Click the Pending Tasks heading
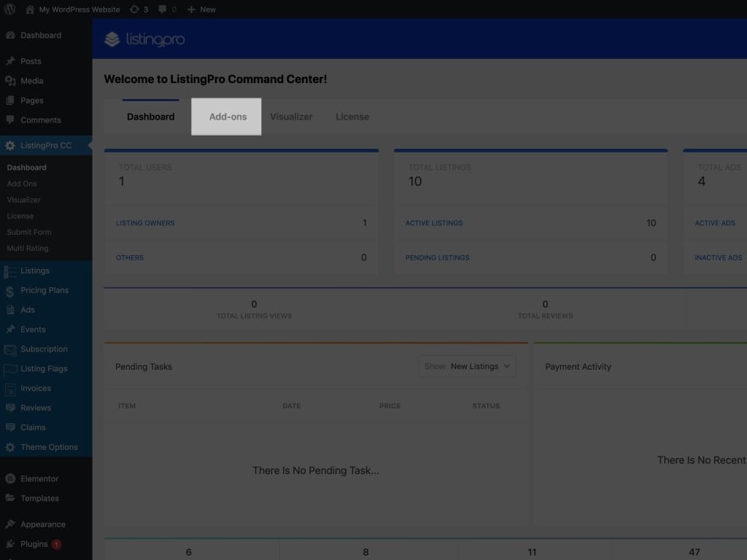Screen dimensions: 747x560 click(x=144, y=367)
